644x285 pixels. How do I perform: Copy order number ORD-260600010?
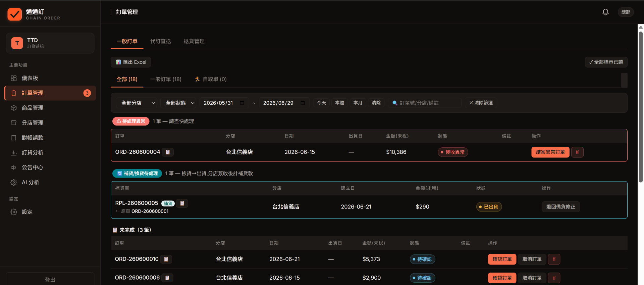click(166, 259)
